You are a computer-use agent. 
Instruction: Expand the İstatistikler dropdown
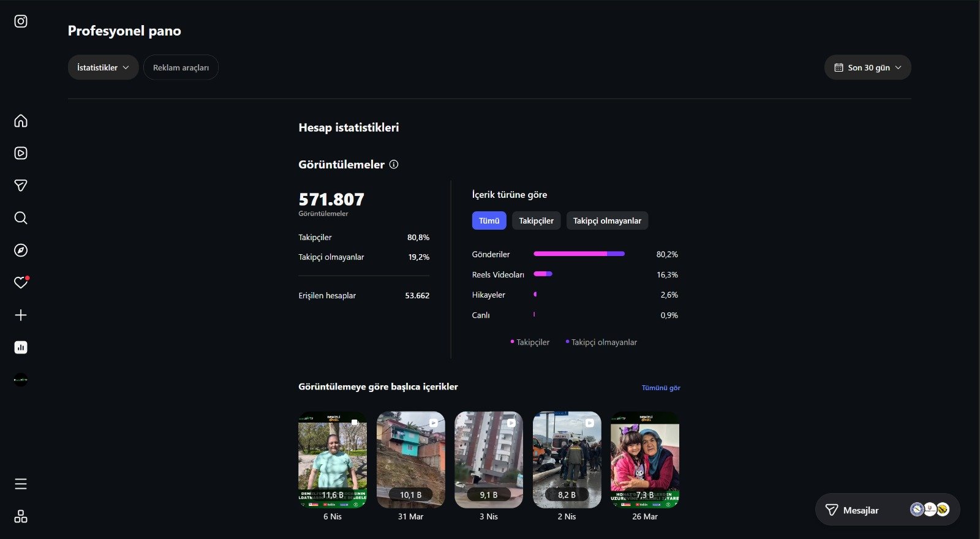click(103, 67)
